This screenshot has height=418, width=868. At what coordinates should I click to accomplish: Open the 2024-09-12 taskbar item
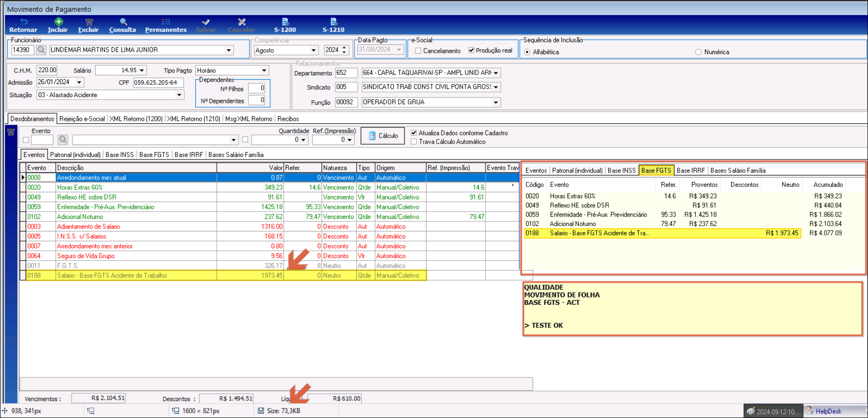click(x=773, y=411)
